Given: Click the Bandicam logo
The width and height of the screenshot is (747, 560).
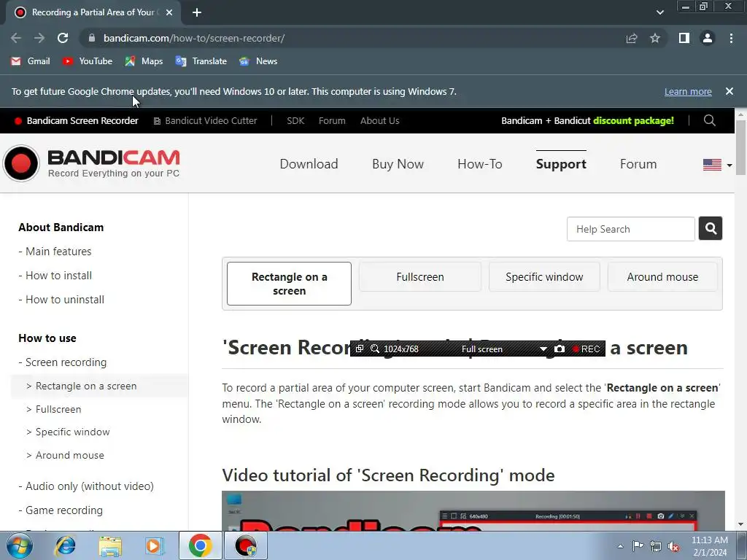Looking at the screenshot, I should coord(91,163).
